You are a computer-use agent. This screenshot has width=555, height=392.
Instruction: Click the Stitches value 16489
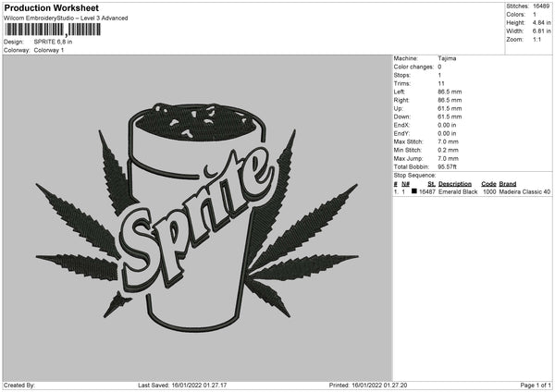click(x=541, y=6)
